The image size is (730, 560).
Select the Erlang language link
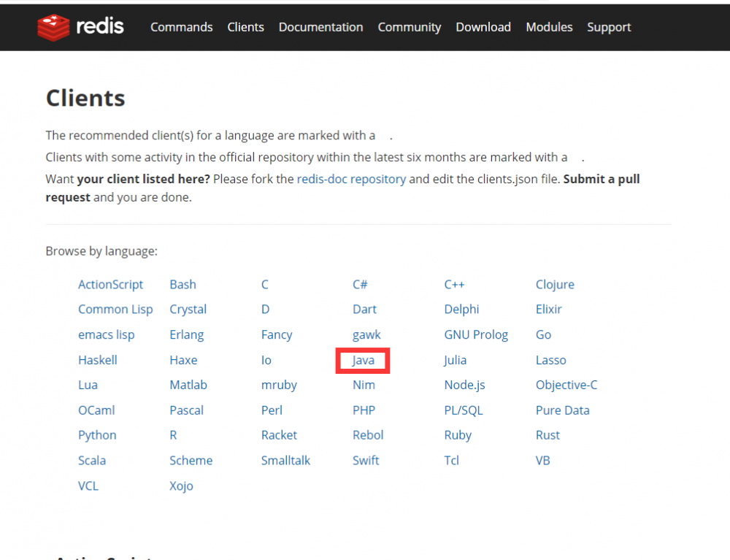[187, 334]
